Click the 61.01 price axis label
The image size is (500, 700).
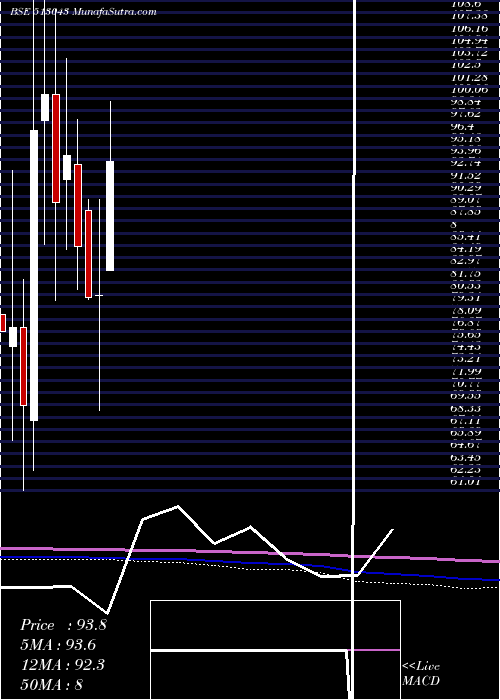pos(464,482)
